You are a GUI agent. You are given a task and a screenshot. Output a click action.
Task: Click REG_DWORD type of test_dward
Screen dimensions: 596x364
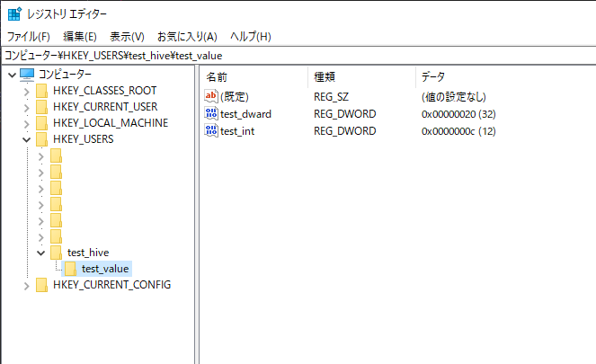point(345,114)
